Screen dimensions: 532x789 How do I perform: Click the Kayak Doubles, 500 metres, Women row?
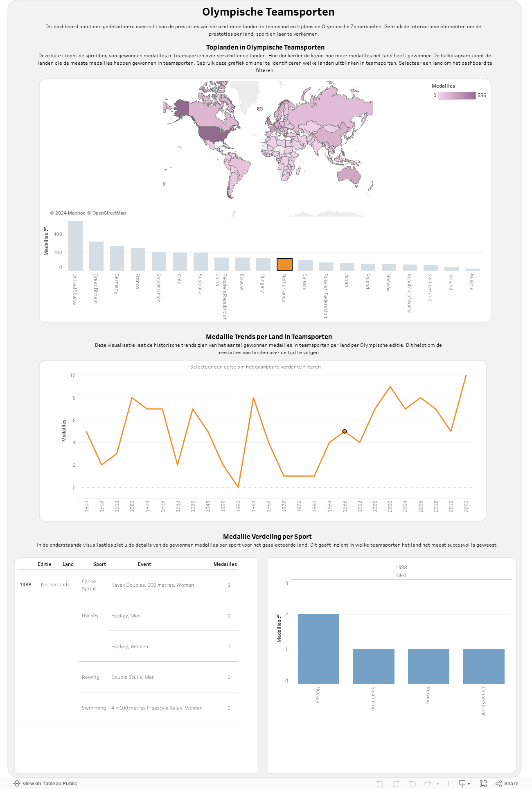coord(153,585)
